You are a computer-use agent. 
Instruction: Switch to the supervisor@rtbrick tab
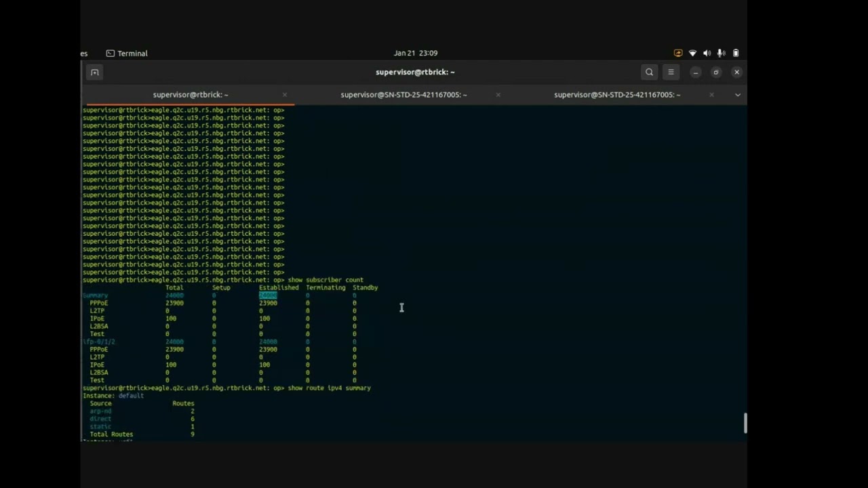191,95
